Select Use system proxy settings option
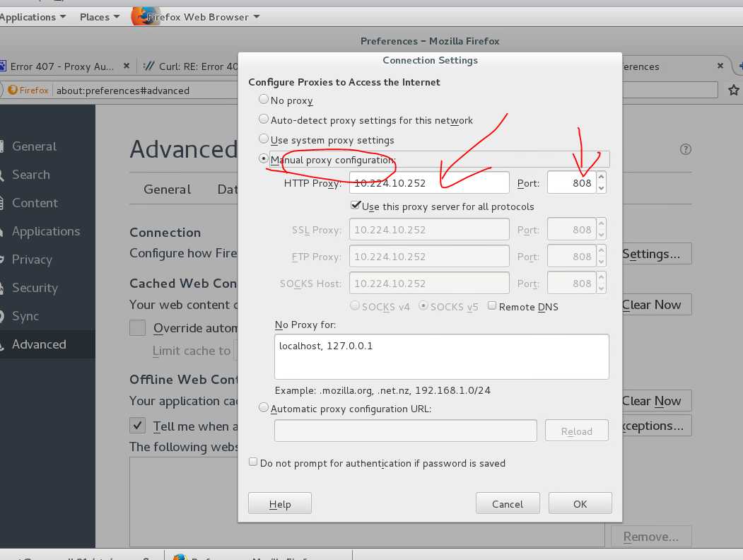The width and height of the screenshot is (743, 560). point(264,139)
